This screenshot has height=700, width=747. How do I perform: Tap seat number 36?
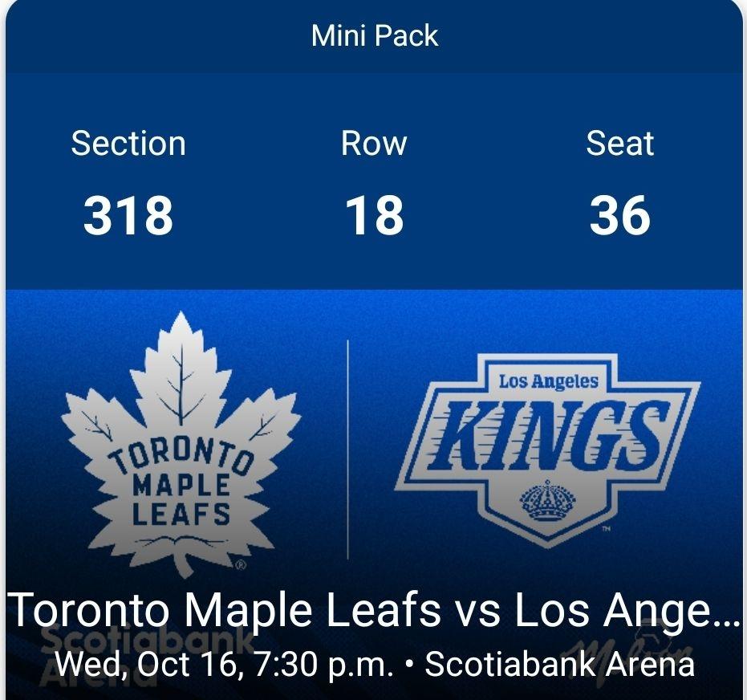(x=620, y=216)
